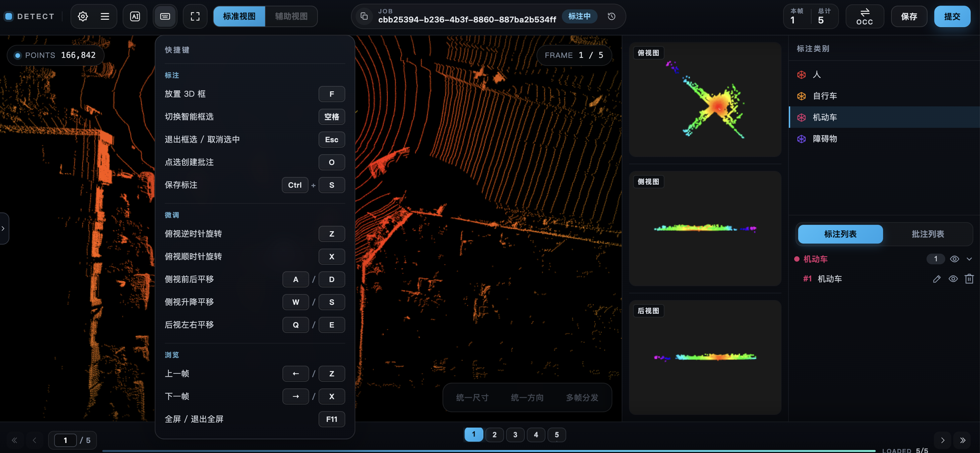The image size is (980, 453).
Task: Open the 批注列表 tab
Action: pos(928,234)
